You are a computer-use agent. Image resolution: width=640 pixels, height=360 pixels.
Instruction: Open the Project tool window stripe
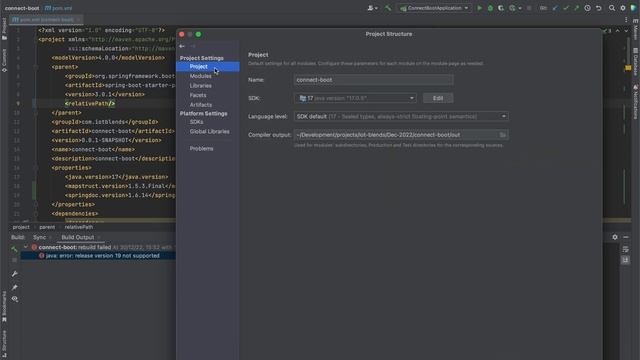[4, 29]
